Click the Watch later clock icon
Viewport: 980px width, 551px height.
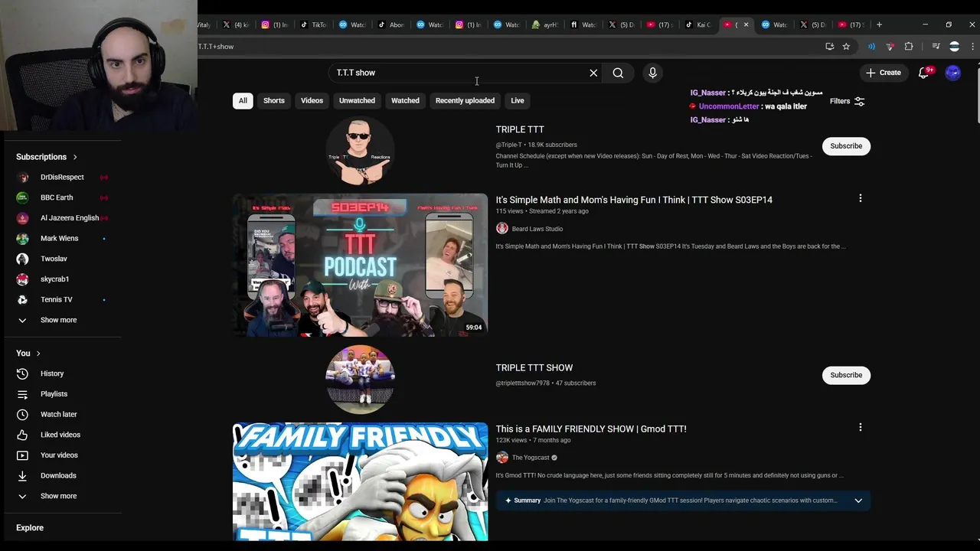click(x=22, y=414)
